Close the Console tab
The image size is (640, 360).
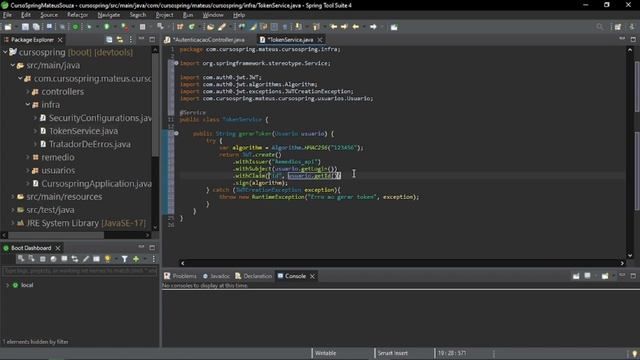click(312, 276)
